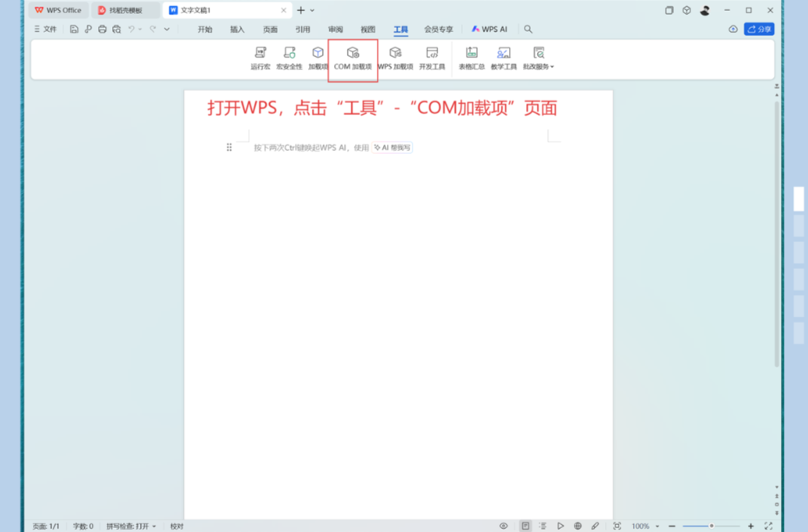This screenshot has width=808, height=532.
Task: Click the print icon
Action: [x=102, y=30]
